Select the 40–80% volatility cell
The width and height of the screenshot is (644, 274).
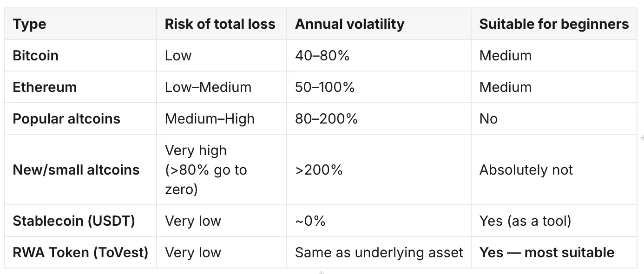pyautogui.click(x=379, y=55)
